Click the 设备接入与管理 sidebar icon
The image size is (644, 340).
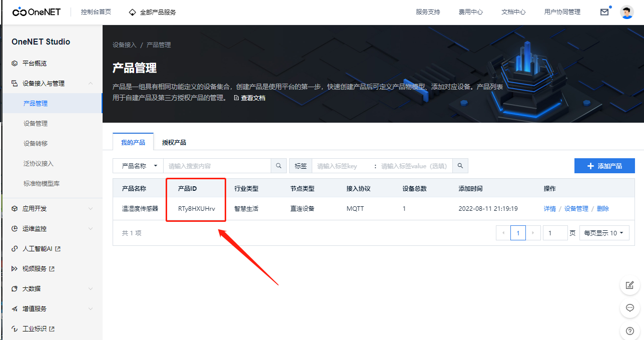15,84
